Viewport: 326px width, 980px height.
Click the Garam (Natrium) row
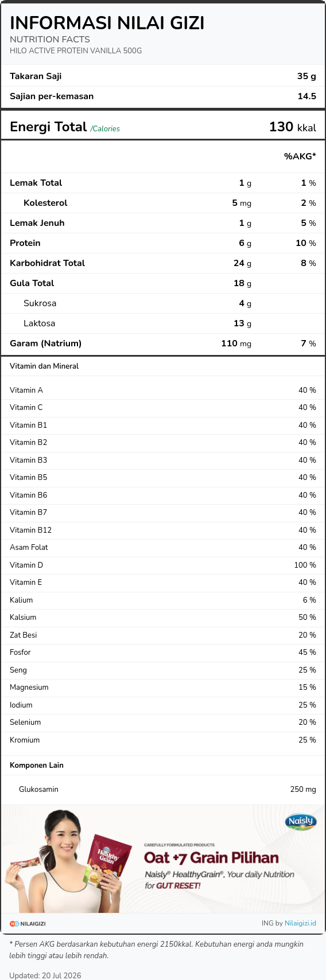click(x=163, y=343)
